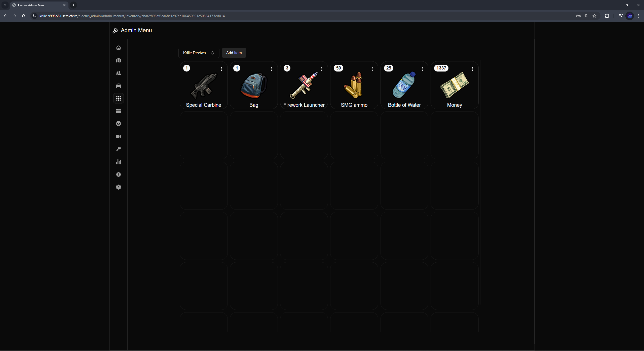The width and height of the screenshot is (644, 351).
Task: Open the files folder icon in the sidebar
Action: (x=119, y=111)
